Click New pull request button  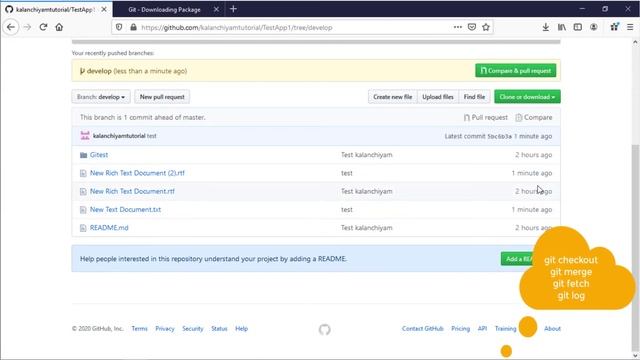(162, 97)
